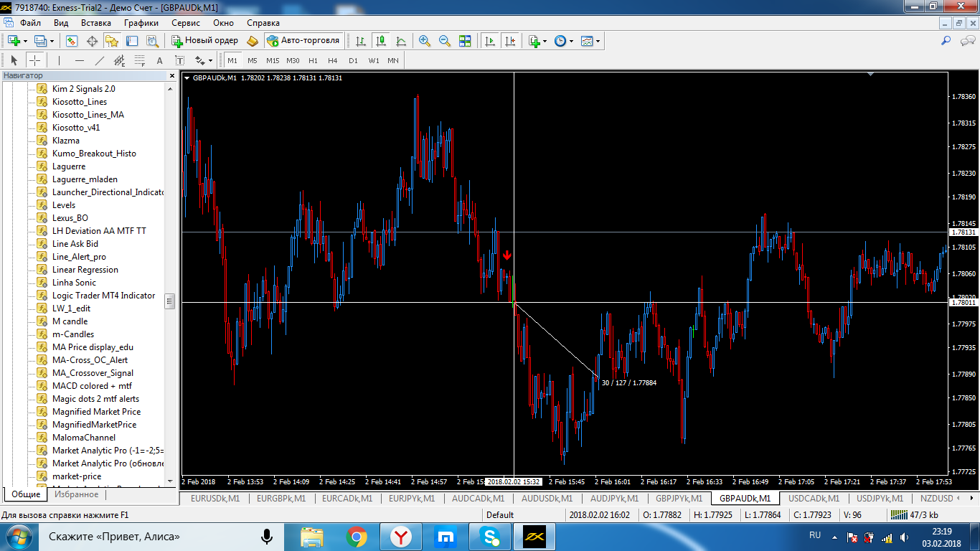The height and width of the screenshot is (551, 980).
Task: Switch to the USDCADk,M1 chart tab
Action: coord(814,498)
